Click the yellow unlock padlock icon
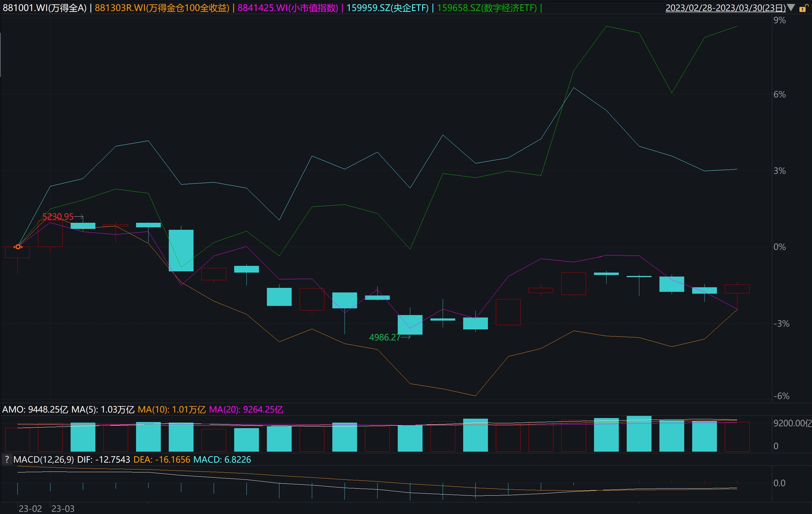 [803, 9]
